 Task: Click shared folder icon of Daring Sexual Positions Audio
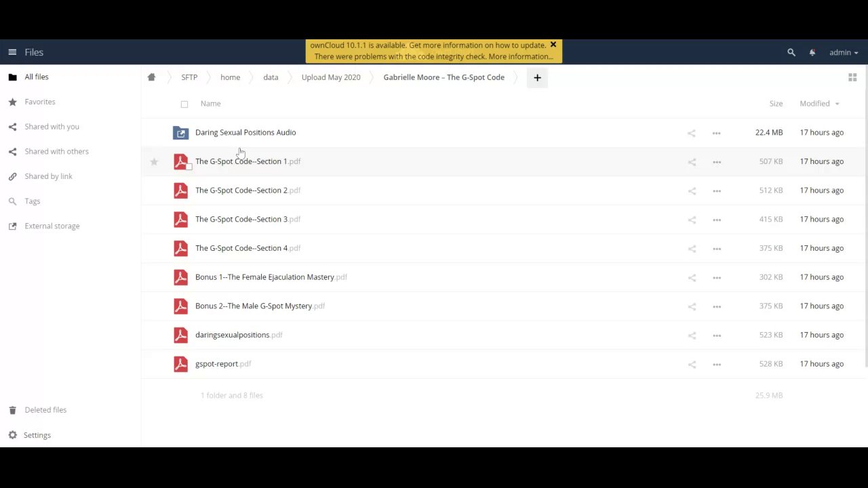(180, 133)
